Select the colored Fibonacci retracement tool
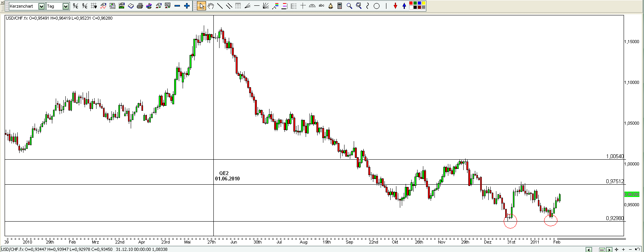Viewport: 644px width, 252px height. pos(275,6)
